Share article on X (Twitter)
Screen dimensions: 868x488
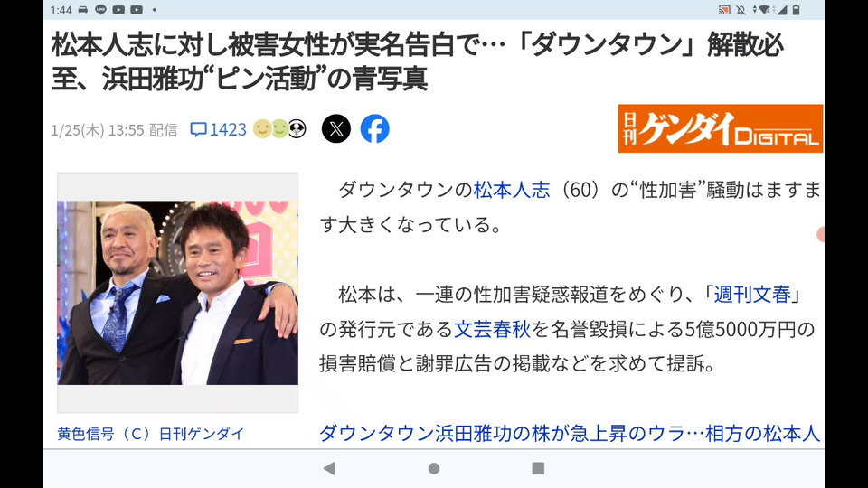(x=336, y=129)
